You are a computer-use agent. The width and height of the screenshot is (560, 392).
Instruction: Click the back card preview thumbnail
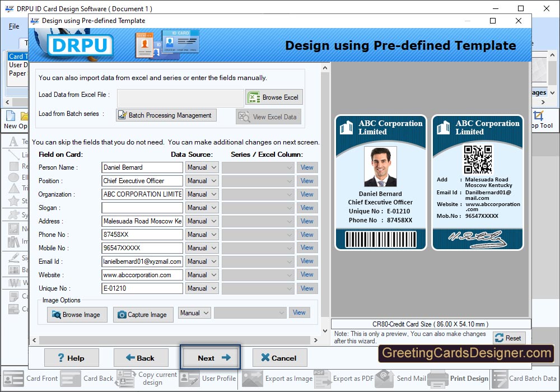[478, 183]
